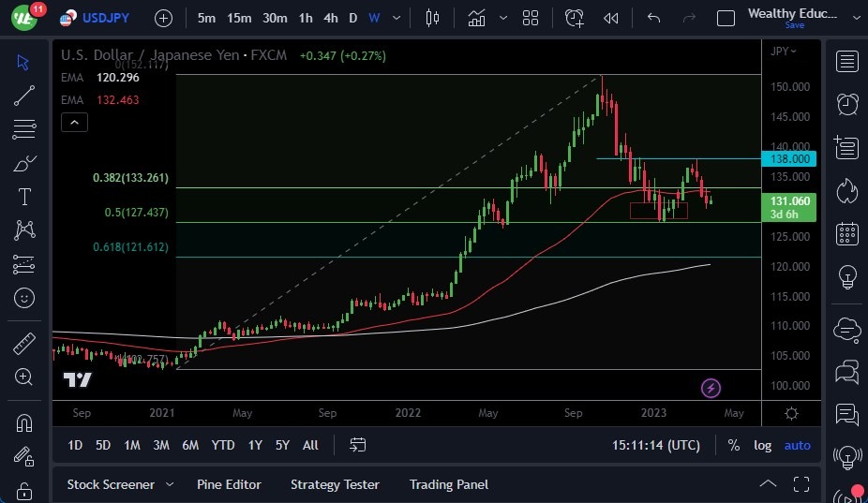Select the 4h timeframe

tap(330, 18)
